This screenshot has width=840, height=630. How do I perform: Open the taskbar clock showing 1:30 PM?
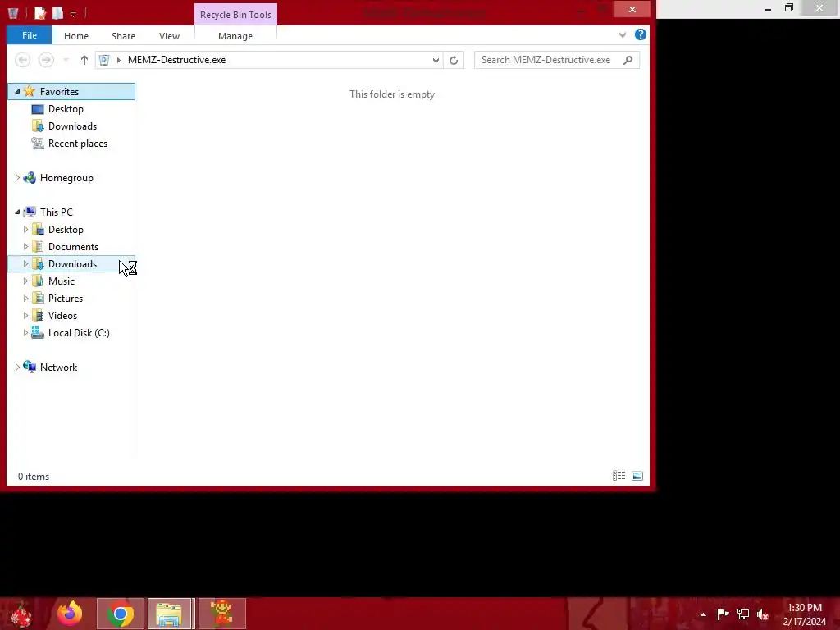coord(805,614)
